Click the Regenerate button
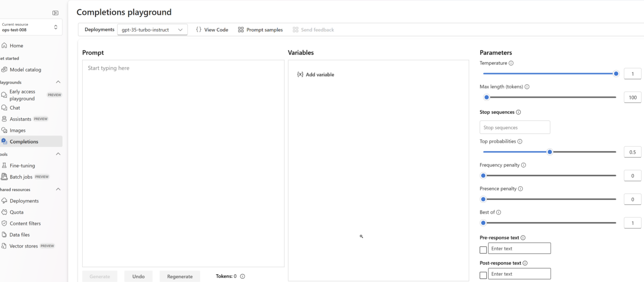 tap(180, 276)
